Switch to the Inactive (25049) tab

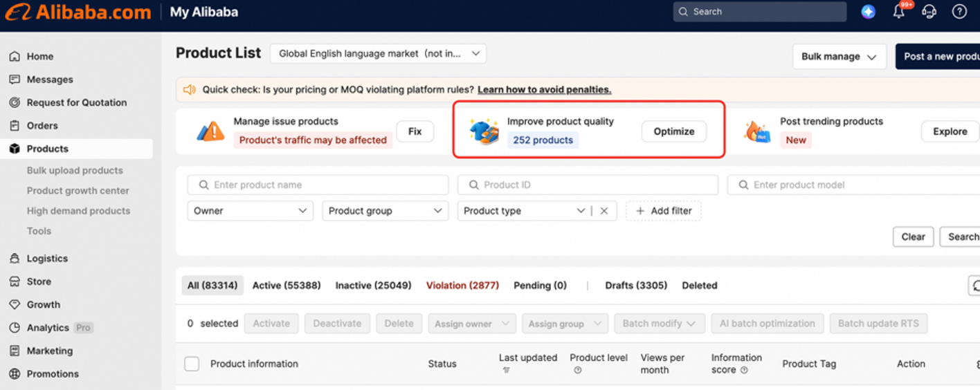[x=373, y=286]
